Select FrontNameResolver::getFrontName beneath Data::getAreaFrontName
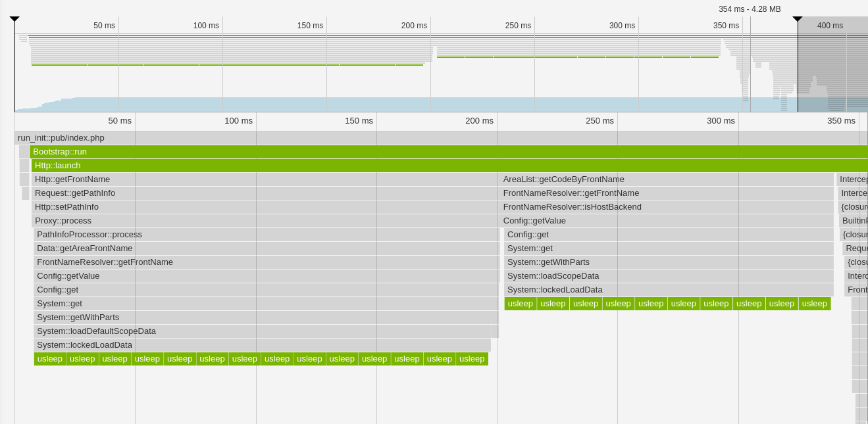 point(266,262)
